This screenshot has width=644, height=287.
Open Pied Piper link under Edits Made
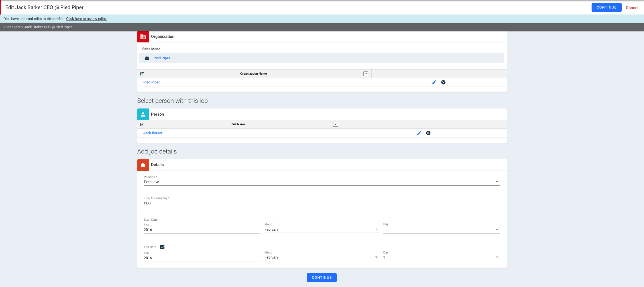(x=162, y=58)
